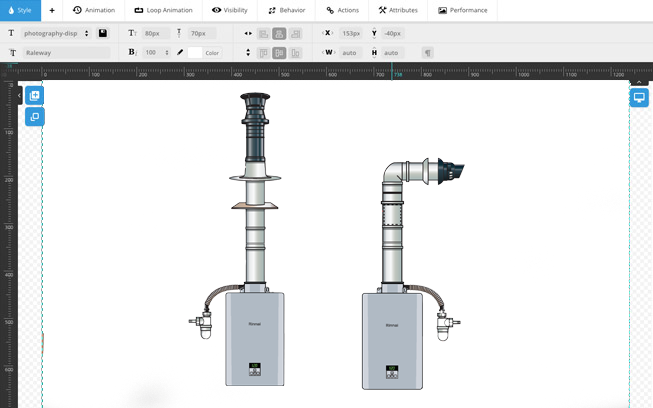Open the Performance tab
This screenshot has height=408, width=653.
pyautogui.click(x=463, y=10)
